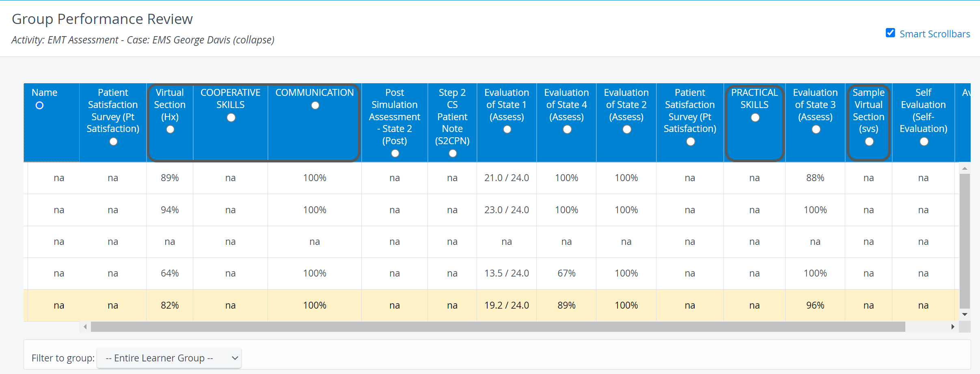Click the Activity case title to collapse

(143, 40)
